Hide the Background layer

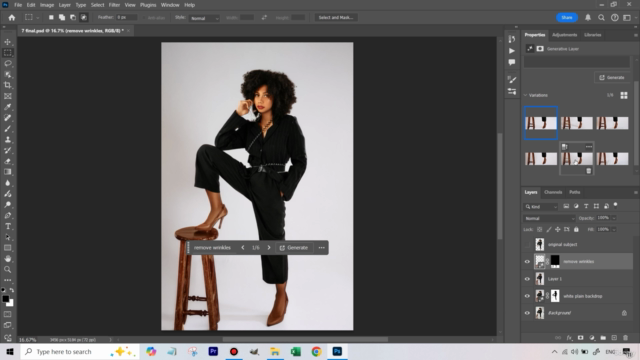click(x=527, y=313)
